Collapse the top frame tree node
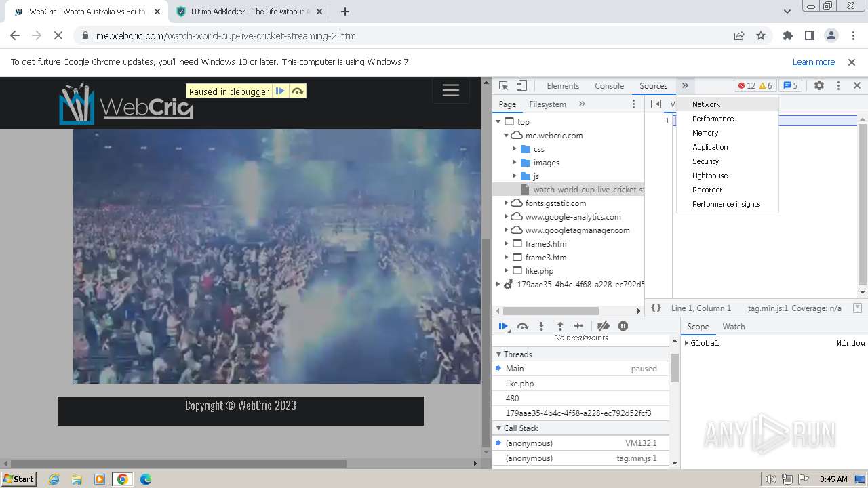Image resolution: width=868 pixels, height=488 pixels. tap(498, 122)
